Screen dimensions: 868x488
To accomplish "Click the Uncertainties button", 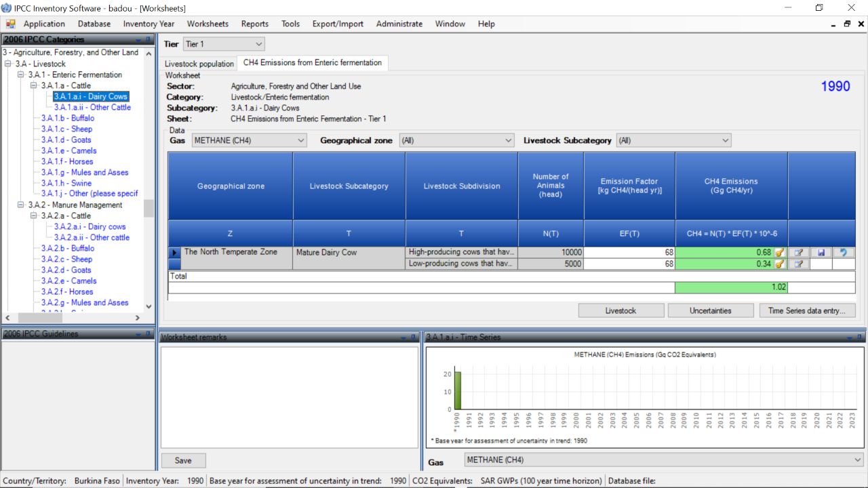I will tap(710, 310).
